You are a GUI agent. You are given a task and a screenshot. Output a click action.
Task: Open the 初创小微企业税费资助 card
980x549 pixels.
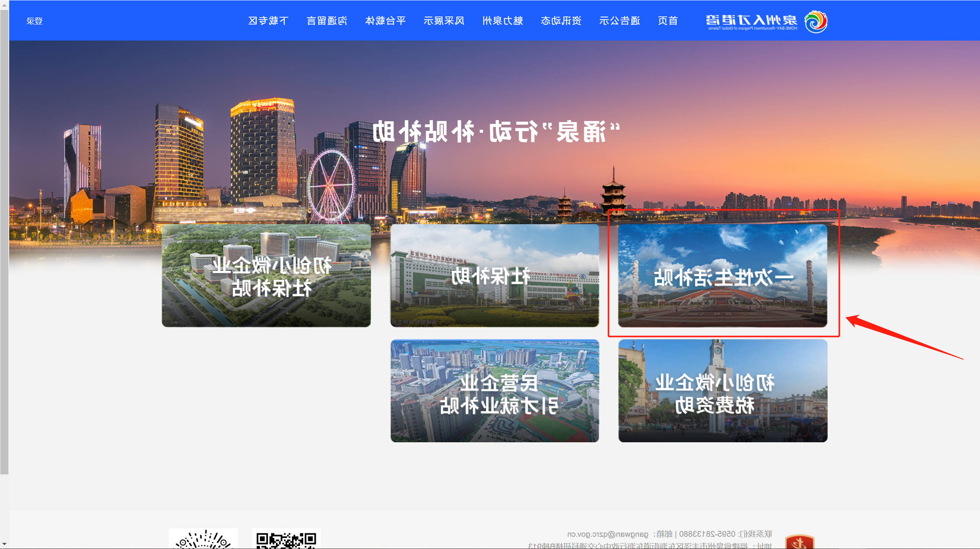pos(723,391)
